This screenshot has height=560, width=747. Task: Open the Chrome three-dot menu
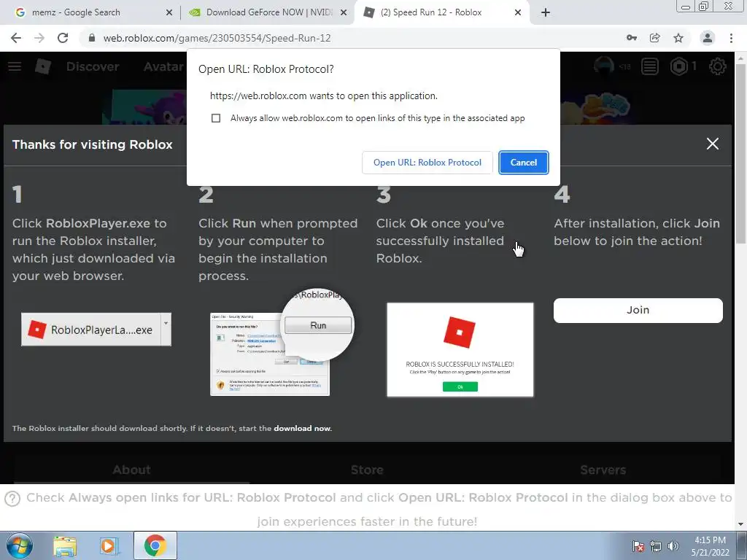(x=731, y=38)
